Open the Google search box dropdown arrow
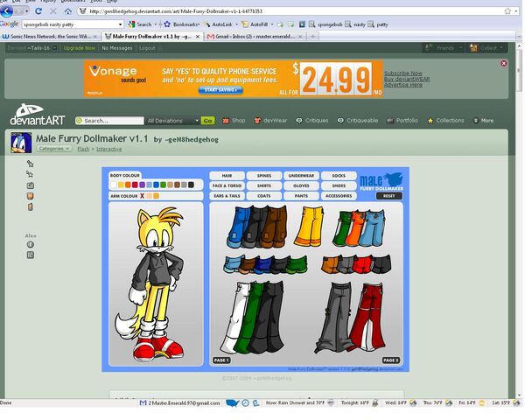 pyautogui.click(x=120, y=24)
